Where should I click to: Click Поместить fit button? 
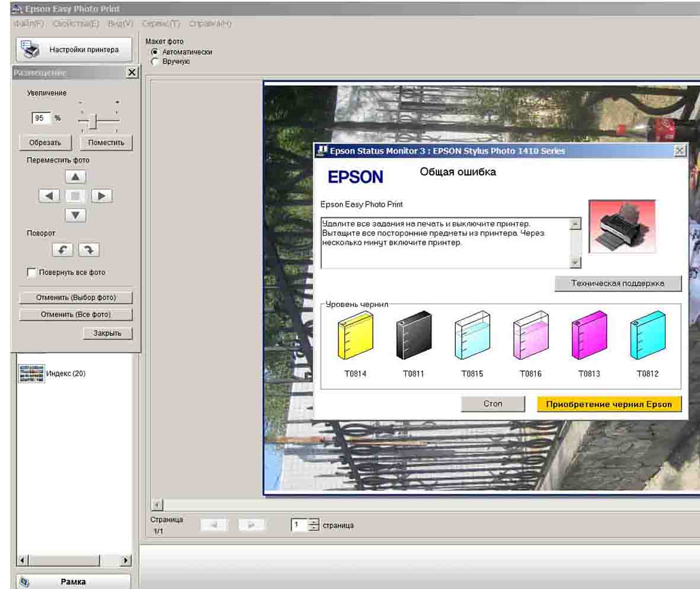click(x=106, y=142)
